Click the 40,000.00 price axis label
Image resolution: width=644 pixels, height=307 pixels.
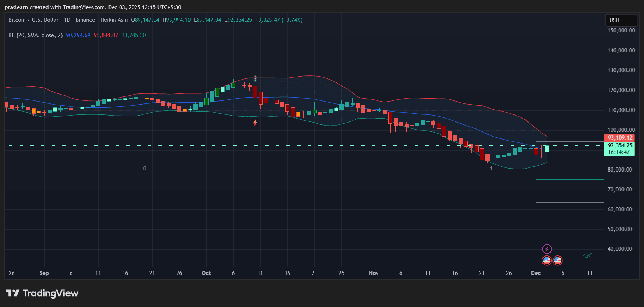pyautogui.click(x=620, y=249)
